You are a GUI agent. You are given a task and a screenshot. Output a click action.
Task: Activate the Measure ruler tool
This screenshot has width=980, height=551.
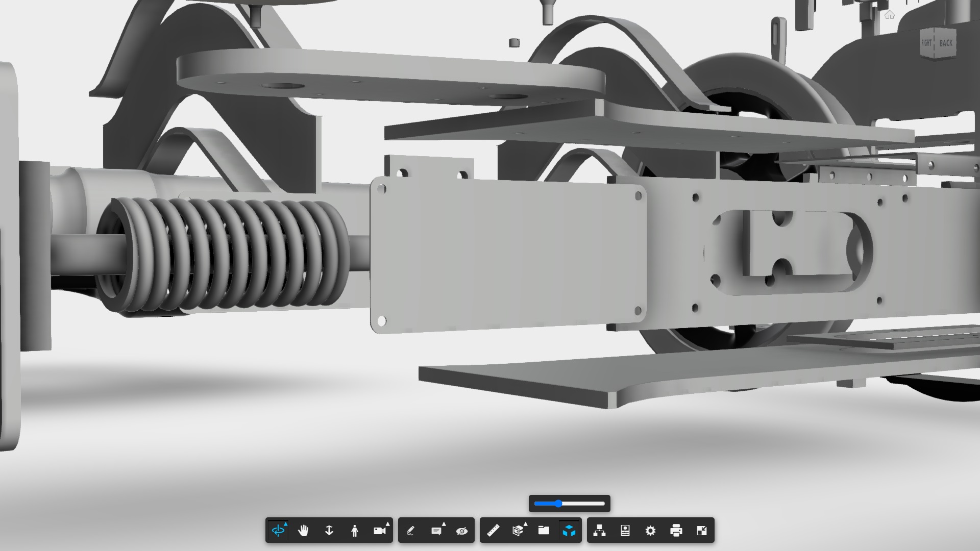pyautogui.click(x=493, y=531)
